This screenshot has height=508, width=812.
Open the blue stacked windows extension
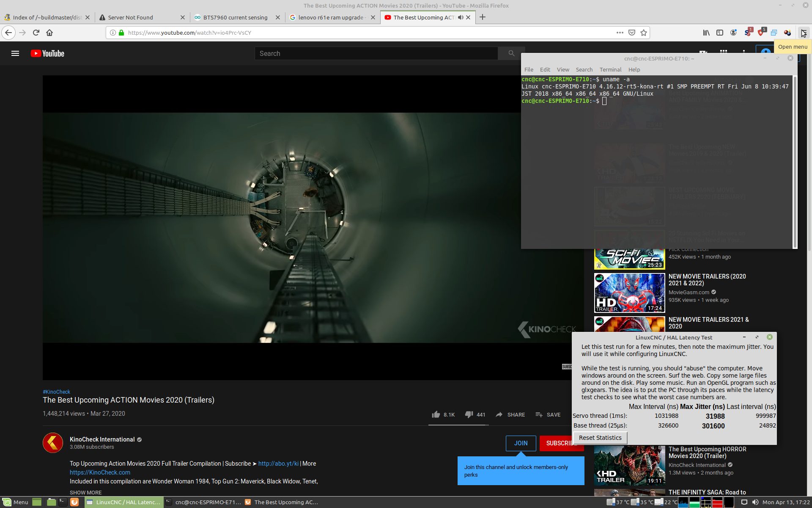(x=774, y=33)
